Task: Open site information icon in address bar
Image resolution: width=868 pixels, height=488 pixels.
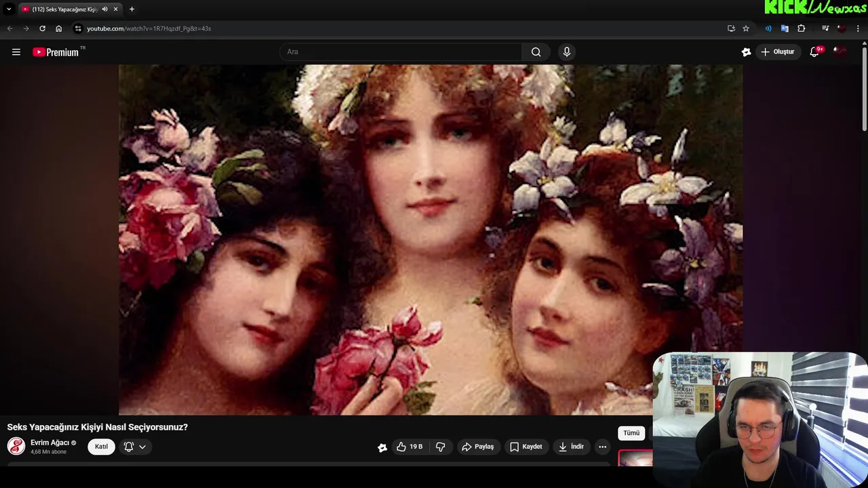Action: tap(78, 28)
